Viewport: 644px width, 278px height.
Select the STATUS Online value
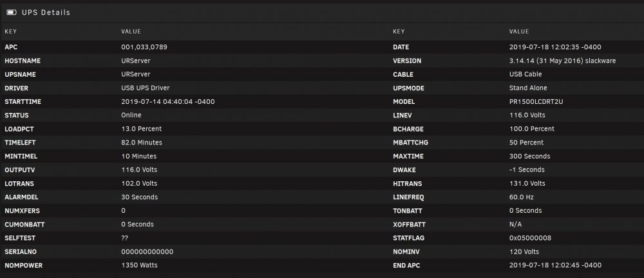point(131,115)
